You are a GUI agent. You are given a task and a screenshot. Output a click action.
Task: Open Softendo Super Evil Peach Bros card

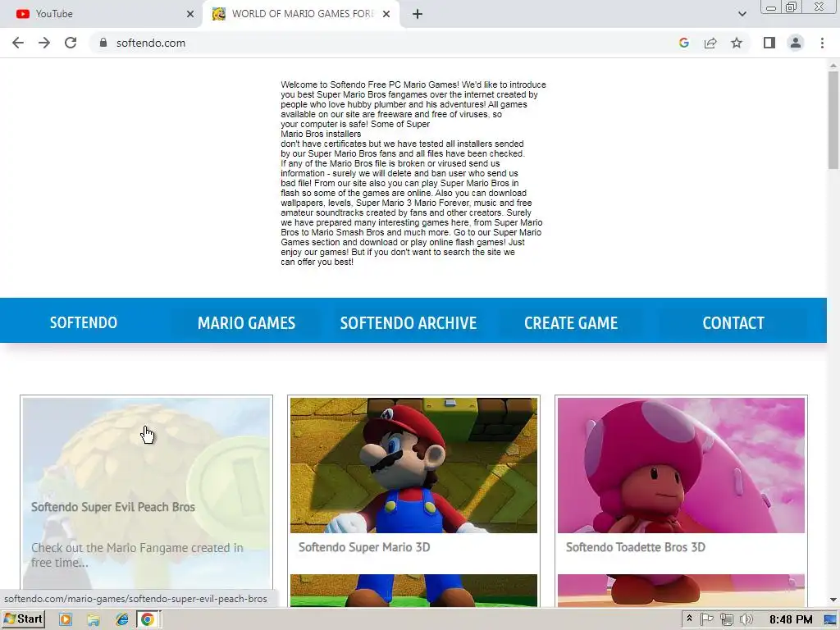146,493
